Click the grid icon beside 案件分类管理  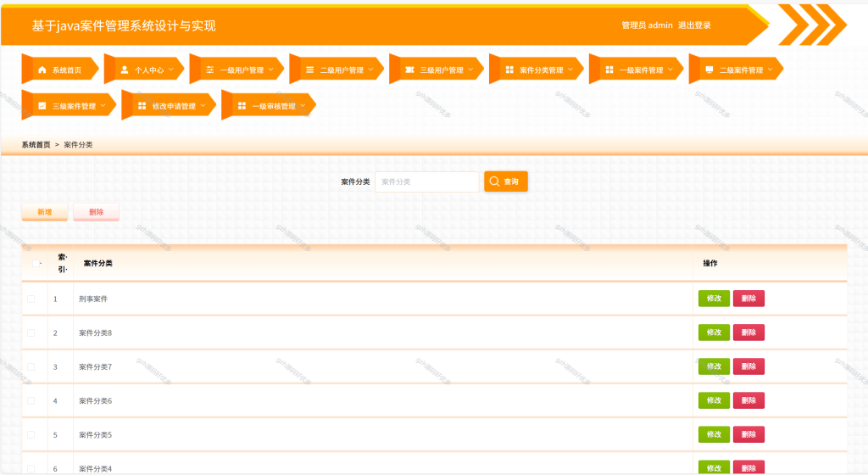tap(509, 70)
